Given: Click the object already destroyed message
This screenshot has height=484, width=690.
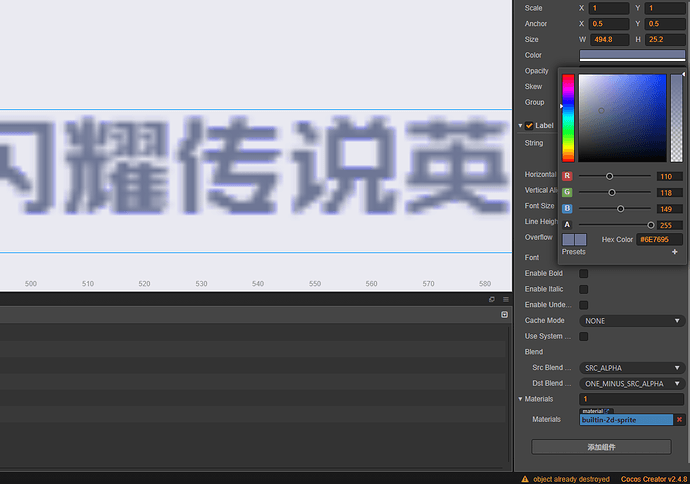Looking at the screenshot, I should pyautogui.click(x=571, y=479).
